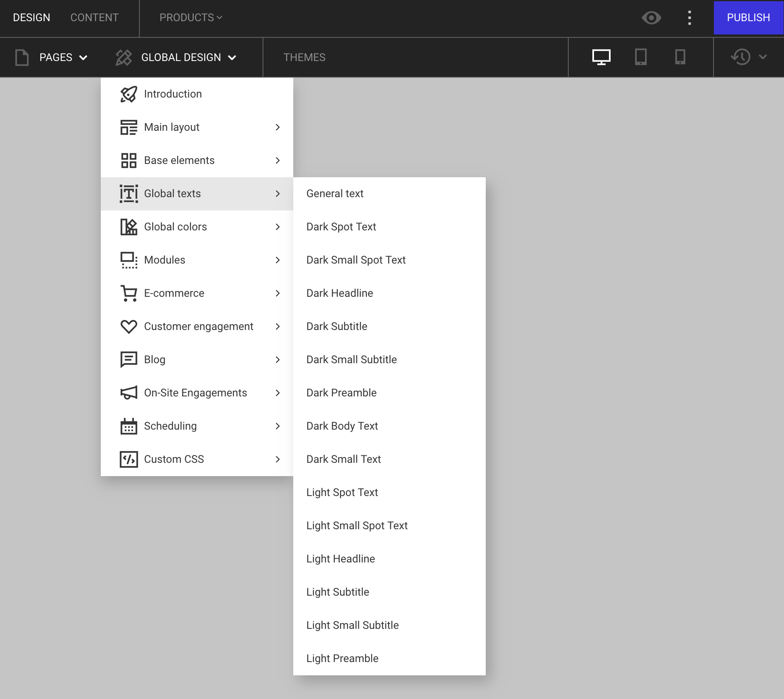The height and width of the screenshot is (699, 784).
Task: Select the E-commerce shopping cart icon
Action: tap(129, 293)
